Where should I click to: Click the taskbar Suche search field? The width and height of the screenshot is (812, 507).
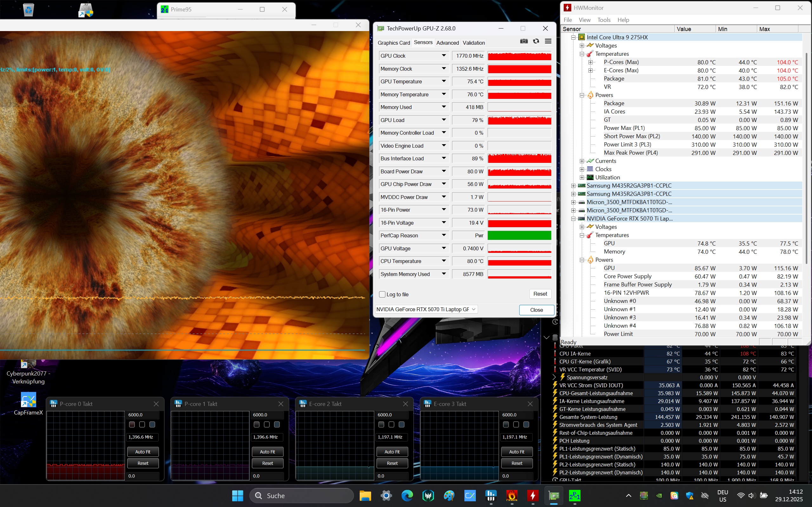pyautogui.click(x=302, y=495)
